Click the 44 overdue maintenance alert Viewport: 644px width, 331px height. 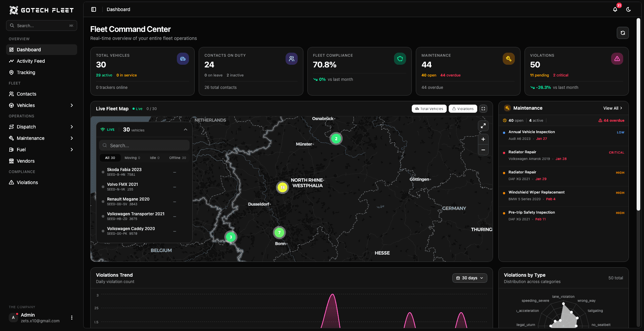[611, 120]
